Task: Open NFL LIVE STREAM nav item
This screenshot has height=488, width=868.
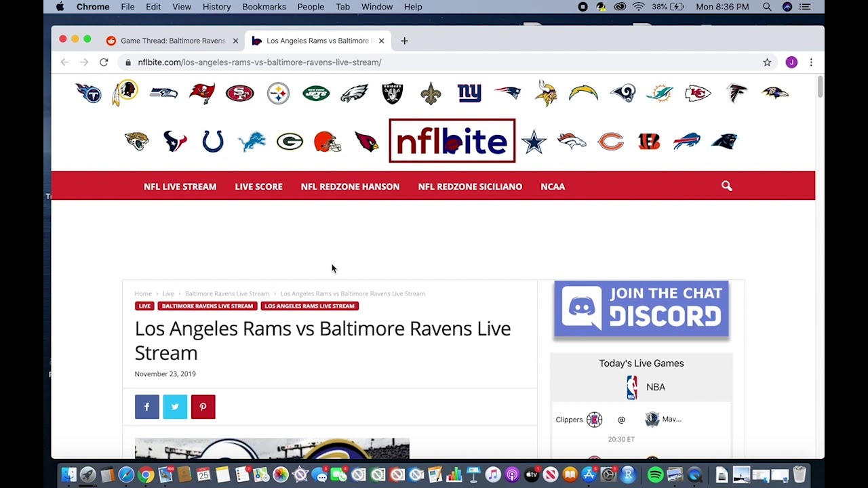Action: tap(180, 186)
